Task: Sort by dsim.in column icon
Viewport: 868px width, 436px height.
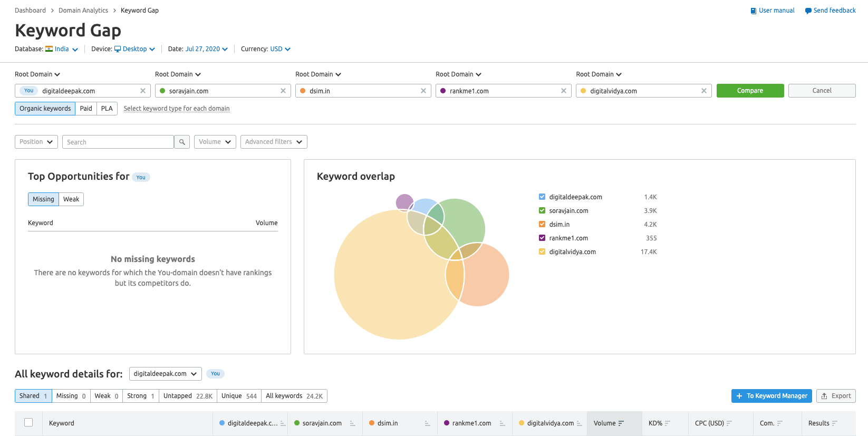Action: coord(427,423)
